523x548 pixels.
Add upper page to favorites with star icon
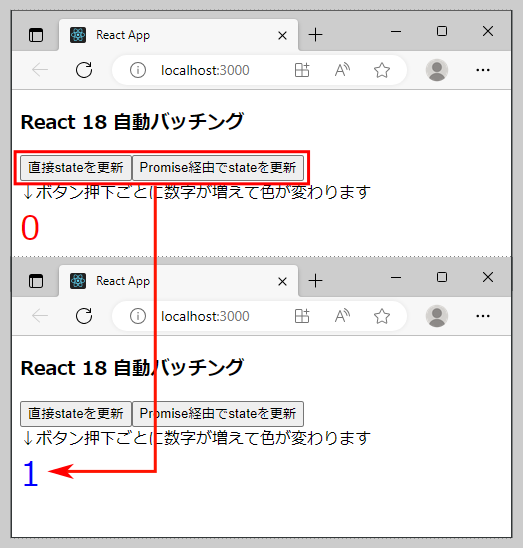(382, 70)
